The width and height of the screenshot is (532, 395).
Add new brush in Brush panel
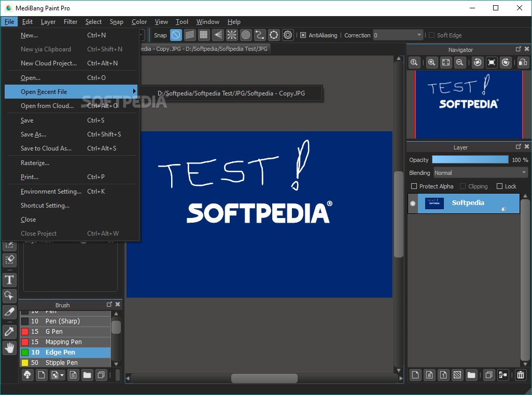(41, 375)
